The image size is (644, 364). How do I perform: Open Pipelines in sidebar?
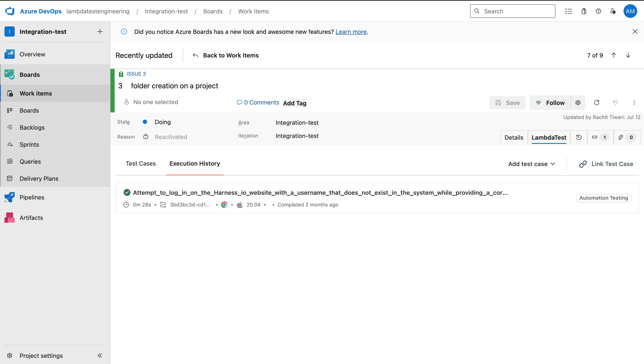[x=55, y=197]
